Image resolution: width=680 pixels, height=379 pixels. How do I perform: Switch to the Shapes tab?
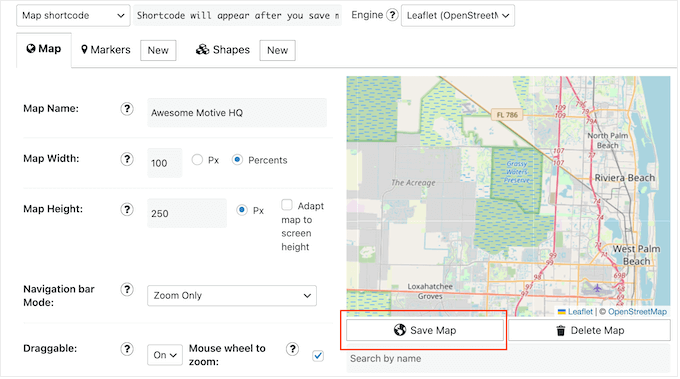[x=222, y=50]
